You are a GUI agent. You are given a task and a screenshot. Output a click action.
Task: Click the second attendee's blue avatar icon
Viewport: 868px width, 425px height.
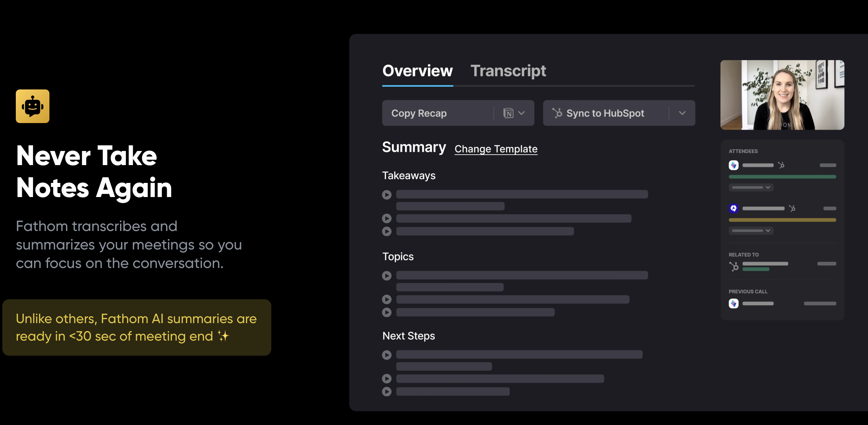pyautogui.click(x=733, y=208)
